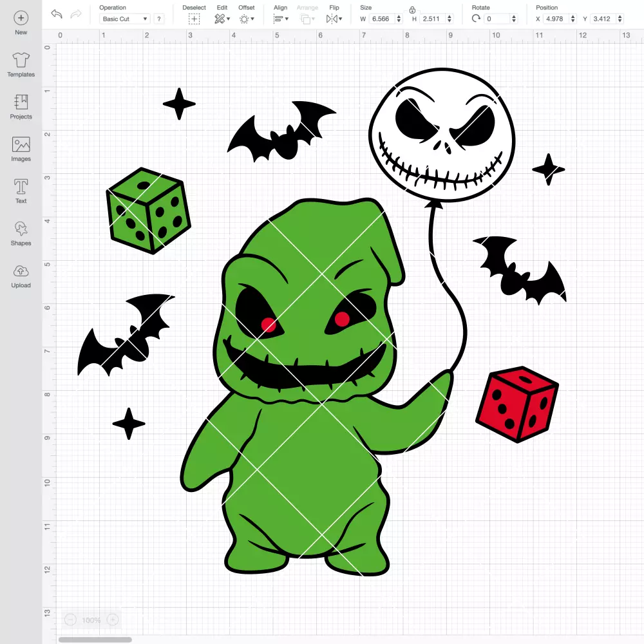
Task: Click the Y position input field
Action: pos(603,19)
